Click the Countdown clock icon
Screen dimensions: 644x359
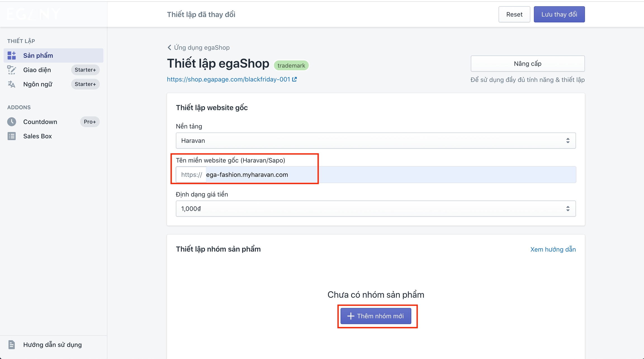pos(11,122)
